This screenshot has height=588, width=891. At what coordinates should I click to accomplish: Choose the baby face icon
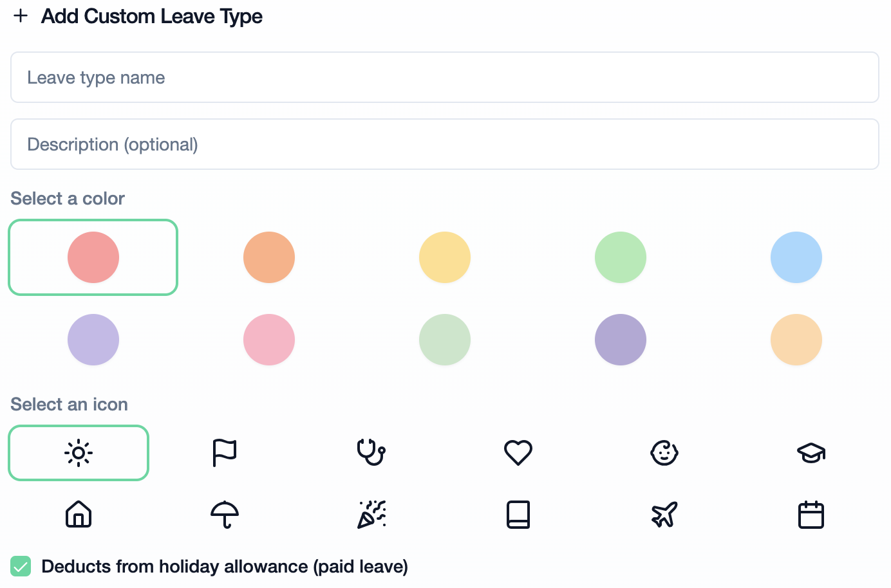tap(664, 453)
